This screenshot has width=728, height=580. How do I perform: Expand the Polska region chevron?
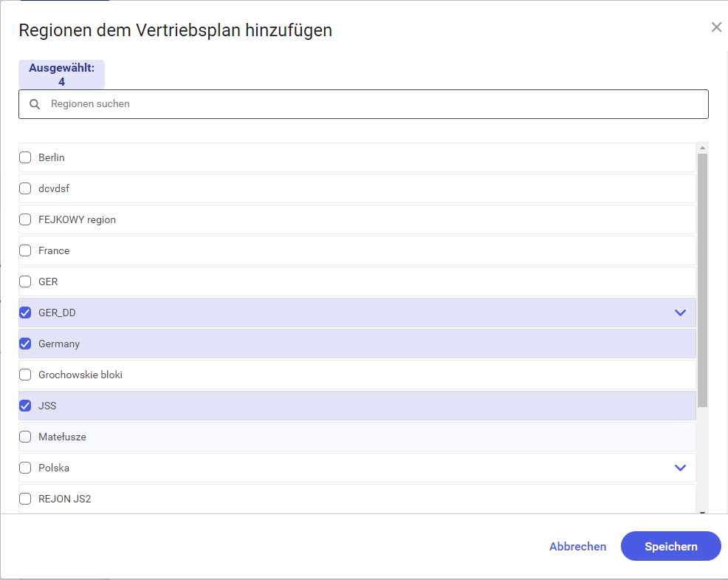click(680, 468)
